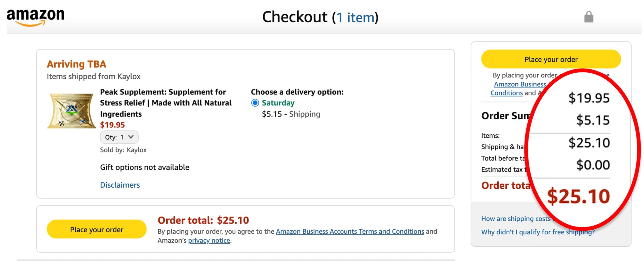Click the bottom Place your order button
Viewport: 644px width, 267px height.
97,229
